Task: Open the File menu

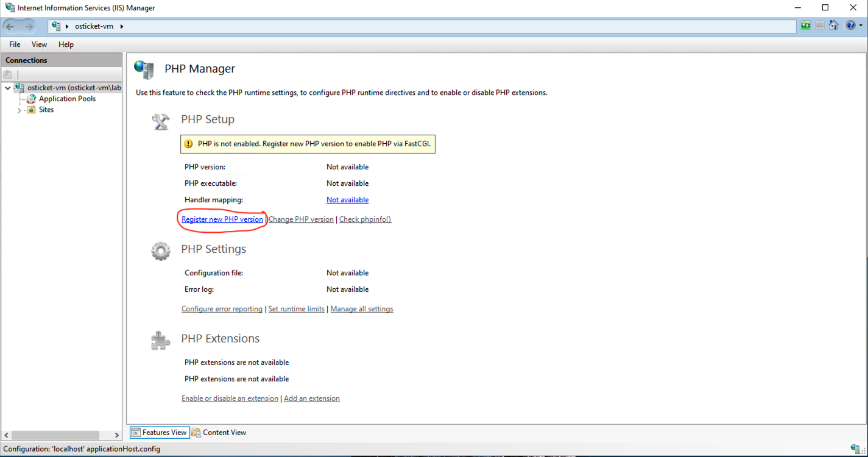Action: click(x=15, y=44)
